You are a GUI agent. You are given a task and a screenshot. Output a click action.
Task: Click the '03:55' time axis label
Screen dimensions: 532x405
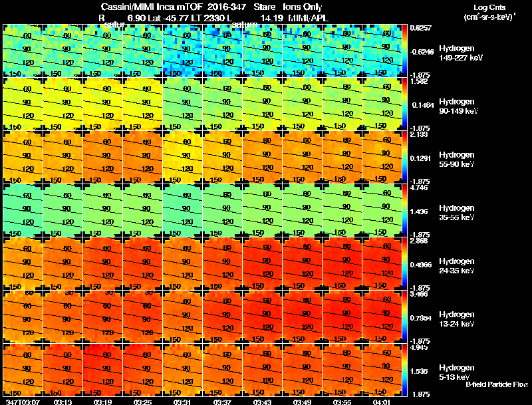[342, 402]
